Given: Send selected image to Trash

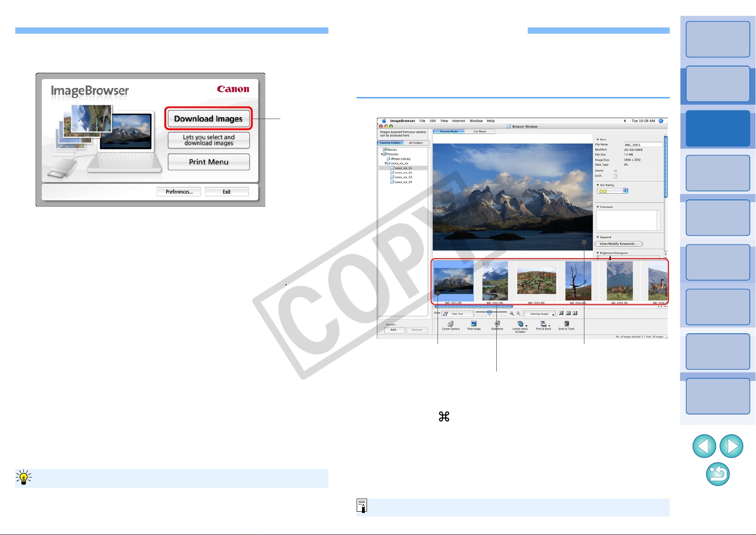Looking at the screenshot, I should [566, 325].
